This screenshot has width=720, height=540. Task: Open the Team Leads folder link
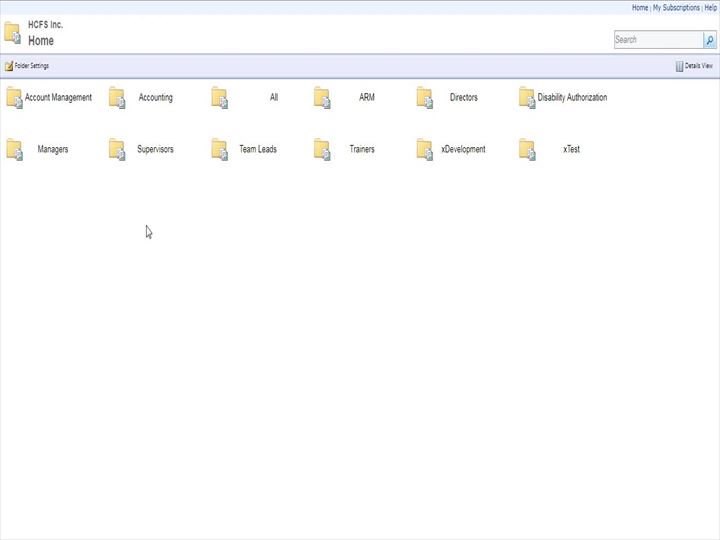[258, 150]
